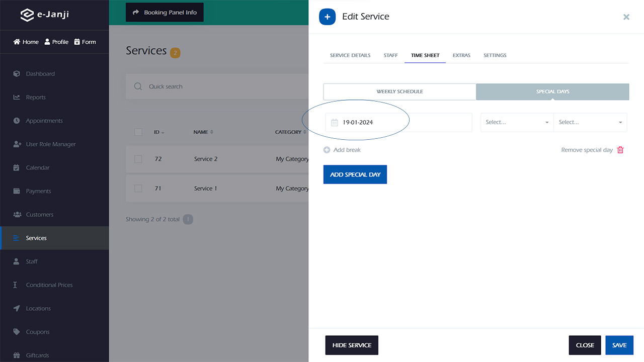The height and width of the screenshot is (362, 644).
Task: Tick the checkbox for Service 2 row
Action: pos(138,159)
